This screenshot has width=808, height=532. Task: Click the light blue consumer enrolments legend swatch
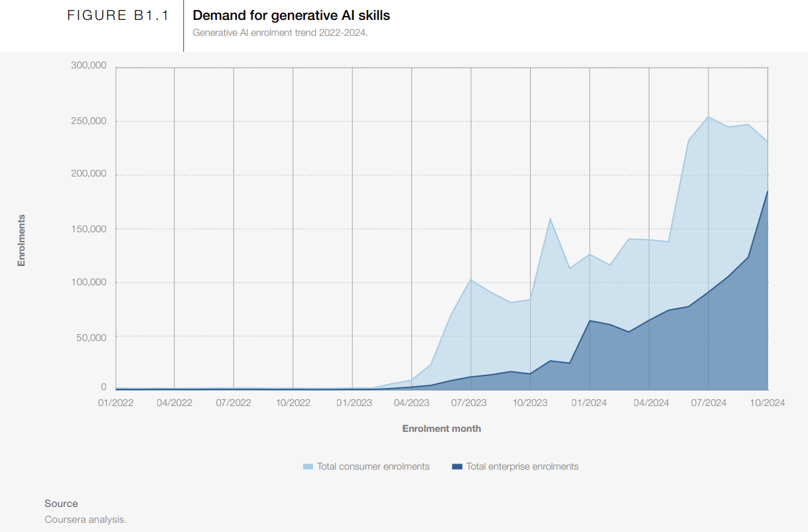(x=308, y=467)
